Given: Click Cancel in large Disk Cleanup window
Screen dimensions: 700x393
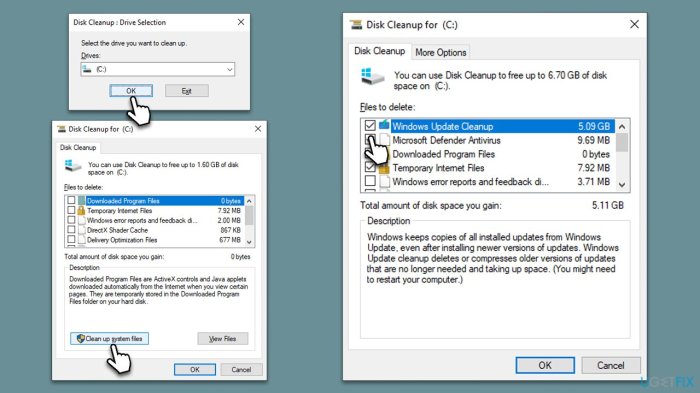Looking at the screenshot, I should [611, 365].
